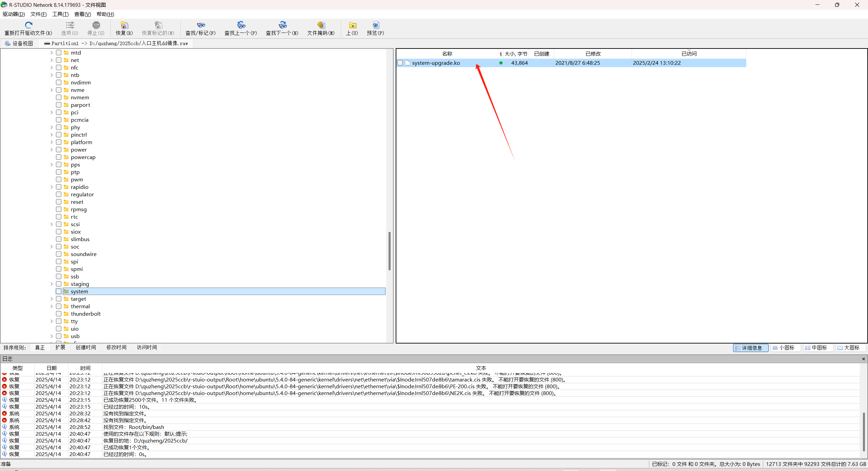Viewport: 868px width, 471px height.
Task: Open the File Mask (文件掩码) tool
Action: [x=321, y=25]
